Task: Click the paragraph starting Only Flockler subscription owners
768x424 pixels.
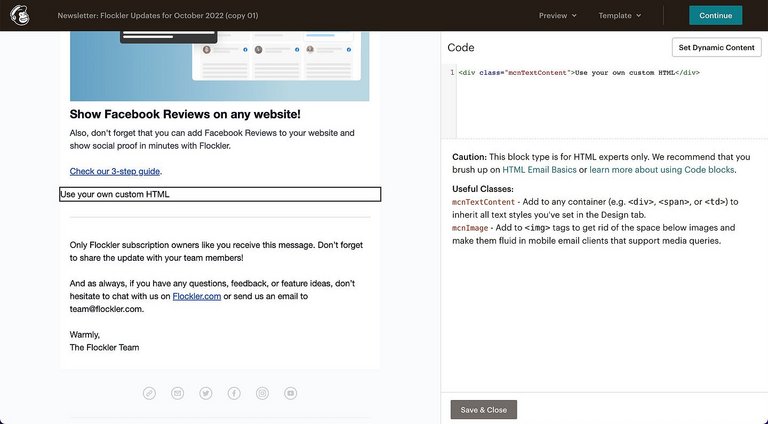Action: (216, 251)
